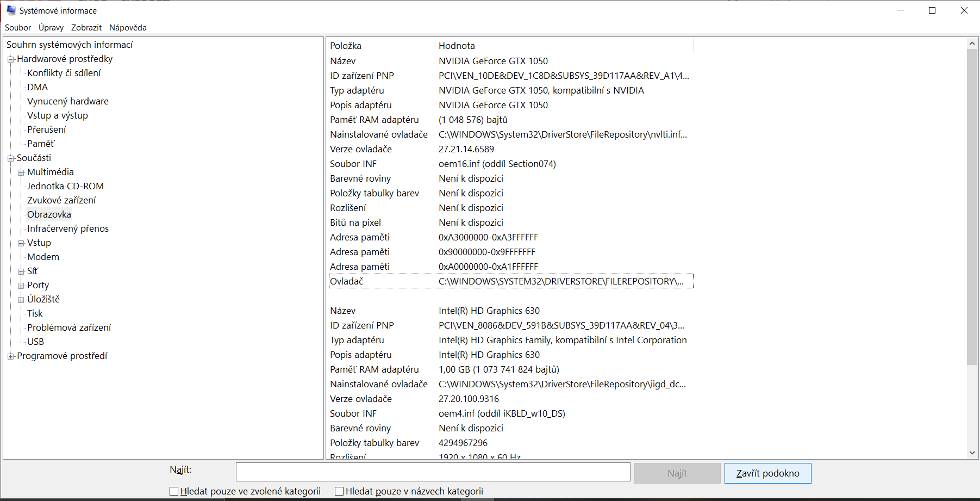Expand the Úložiště tree node
Screen dimensions: 980x501
(x=21, y=300)
